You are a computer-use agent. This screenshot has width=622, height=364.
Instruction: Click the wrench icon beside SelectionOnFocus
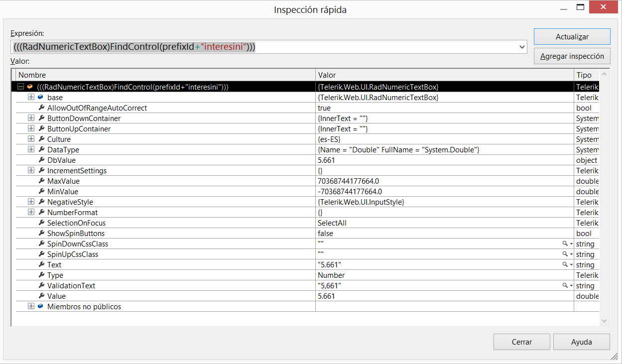[41, 223]
